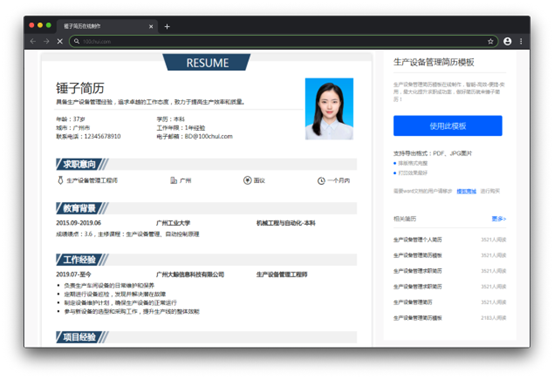Click the browser forward arrow
The image size is (554, 379).
(46, 41)
